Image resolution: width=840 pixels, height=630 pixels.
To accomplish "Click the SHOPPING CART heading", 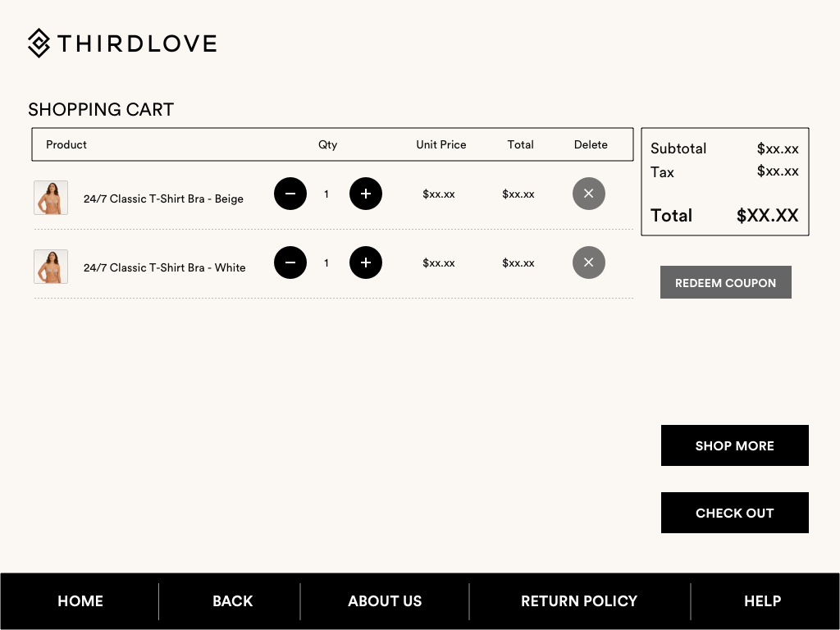I will click(101, 109).
